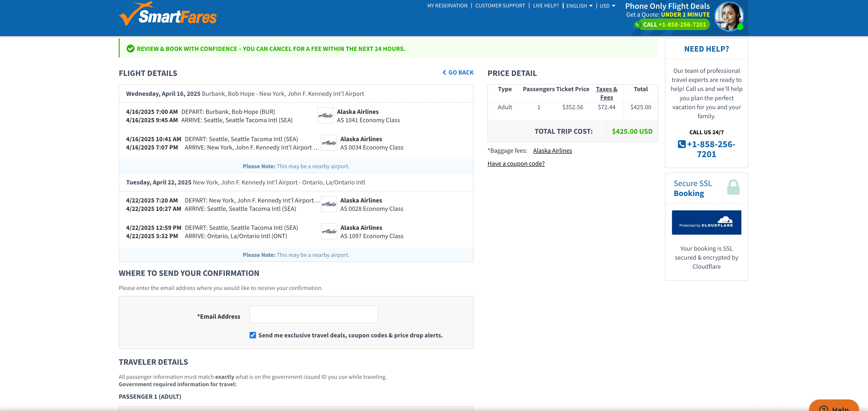Open the English language dropdown
The width and height of the screenshot is (868, 411).
[579, 6]
